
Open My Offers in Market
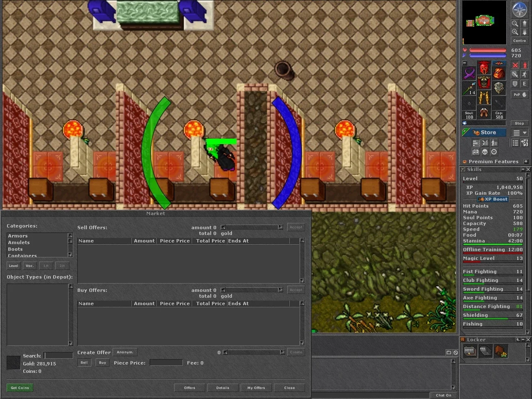(x=256, y=388)
